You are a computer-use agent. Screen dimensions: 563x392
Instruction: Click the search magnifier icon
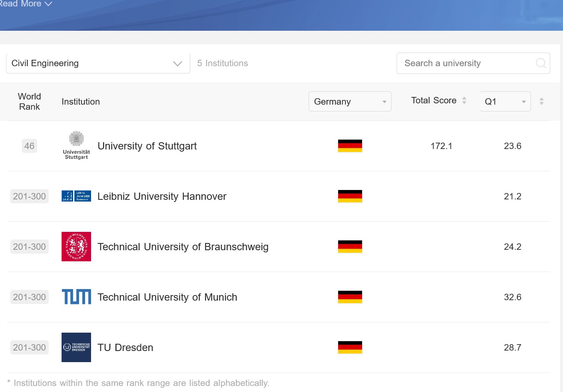point(541,63)
